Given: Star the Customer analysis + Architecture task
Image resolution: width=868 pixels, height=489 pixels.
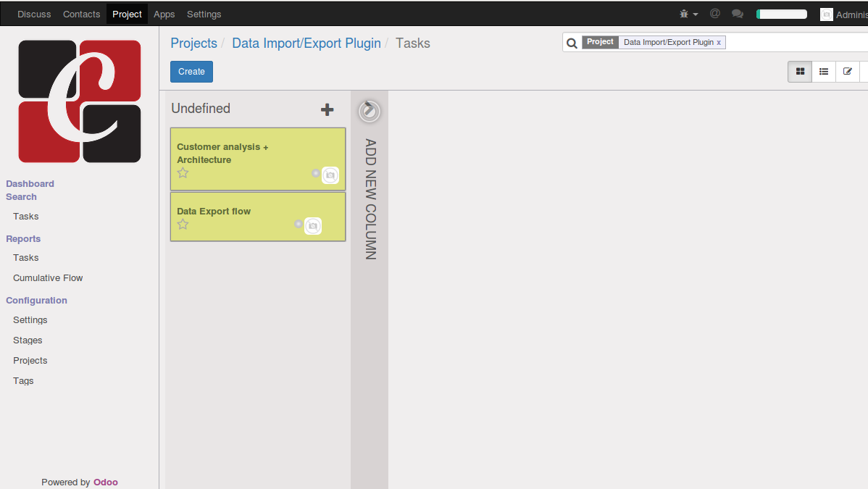Looking at the screenshot, I should point(183,173).
